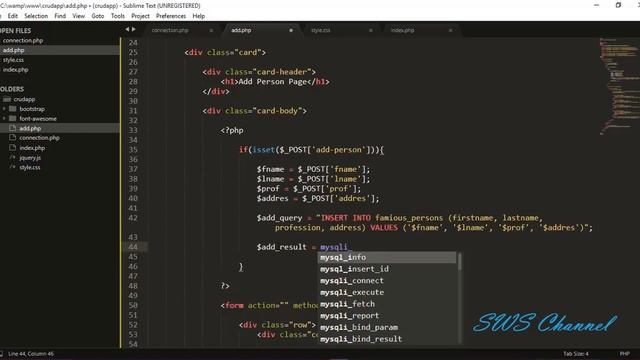Click the $add_query variable in code

[280, 218]
